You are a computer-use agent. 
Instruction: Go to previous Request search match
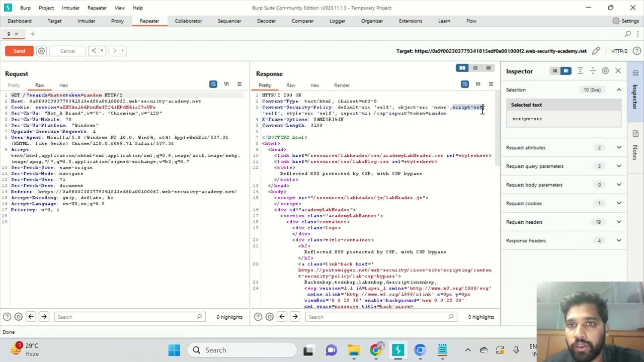31,317
